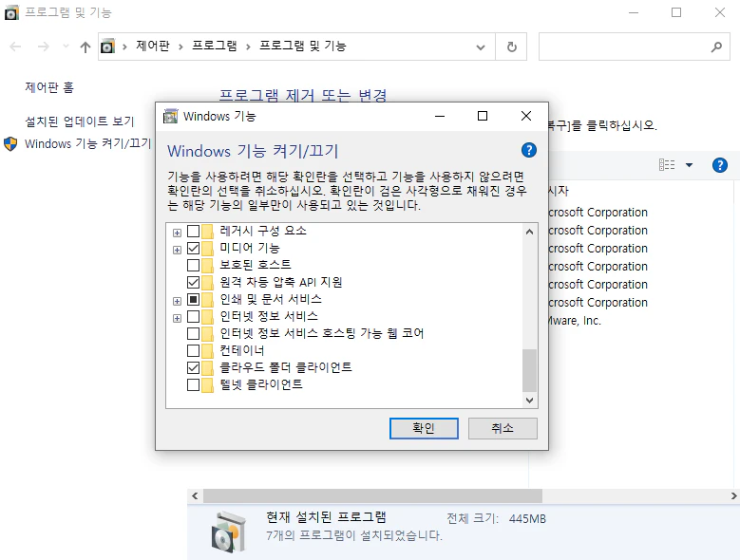Click the control panel icon in address bar
Screen dimensions: 740x560
click(x=107, y=47)
